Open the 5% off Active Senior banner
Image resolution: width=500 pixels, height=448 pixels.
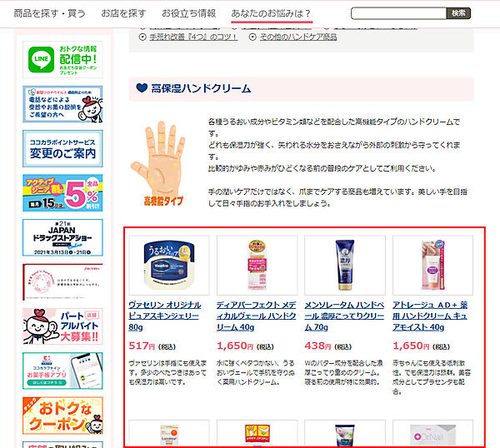click(62, 193)
